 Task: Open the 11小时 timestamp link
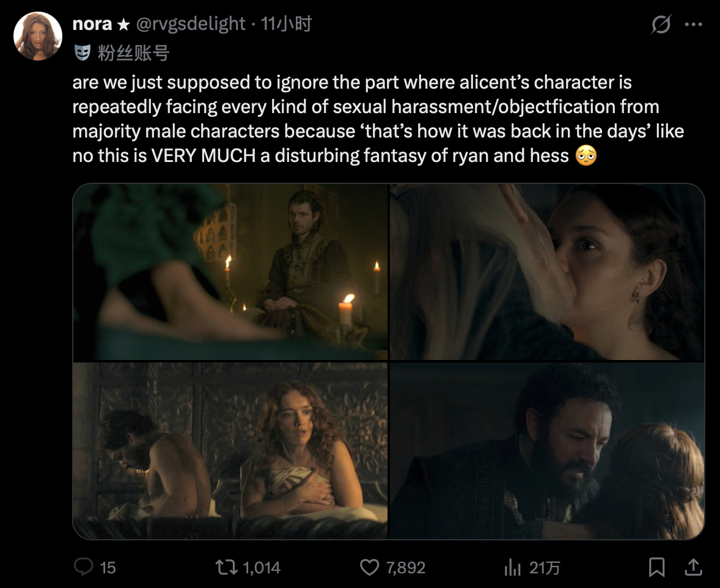pos(287,24)
